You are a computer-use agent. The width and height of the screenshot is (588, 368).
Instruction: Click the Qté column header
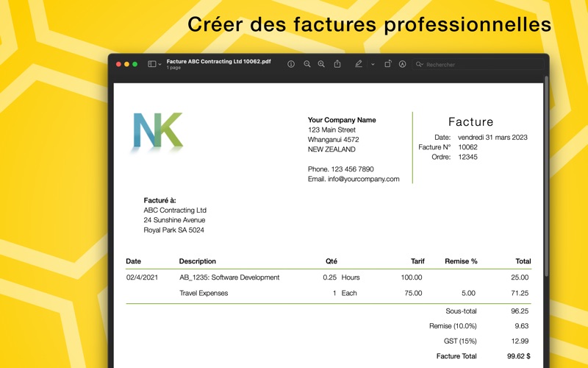331,261
